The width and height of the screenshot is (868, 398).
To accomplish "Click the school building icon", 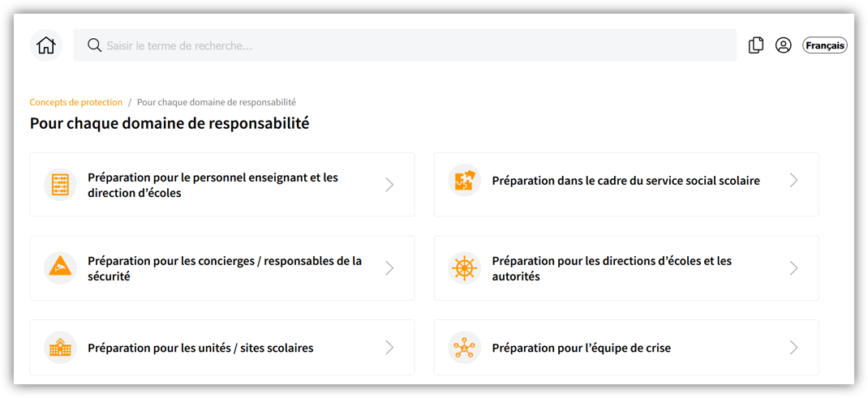I will (60, 348).
